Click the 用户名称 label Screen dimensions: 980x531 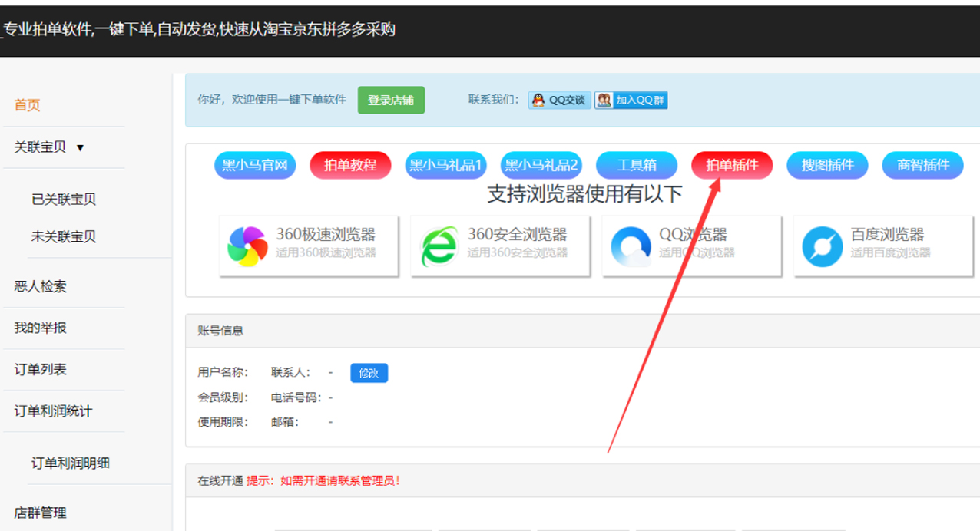(x=223, y=373)
